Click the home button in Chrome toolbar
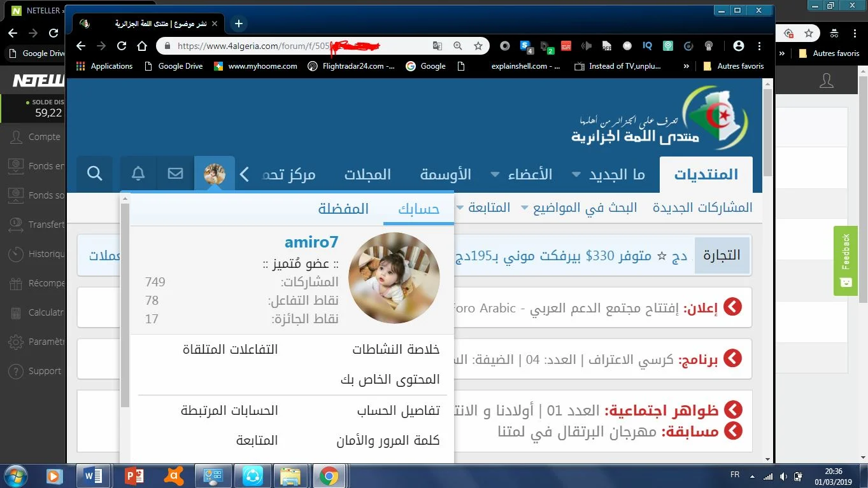868x488 pixels. [142, 46]
